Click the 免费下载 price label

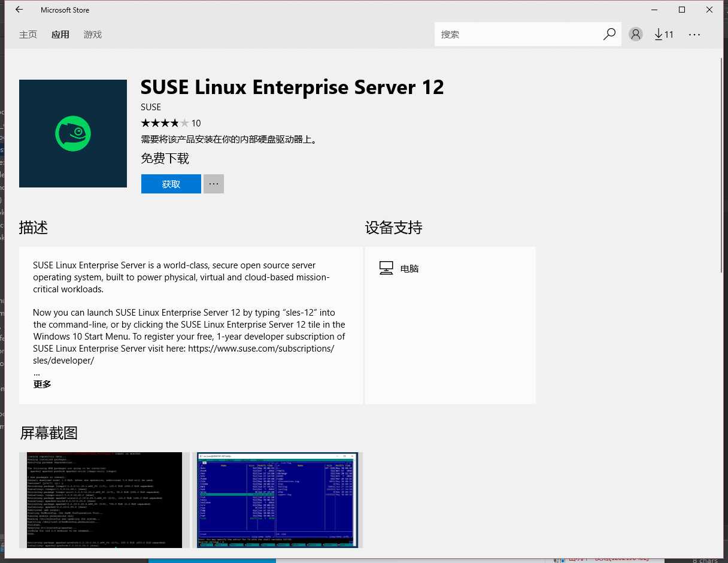(x=165, y=159)
